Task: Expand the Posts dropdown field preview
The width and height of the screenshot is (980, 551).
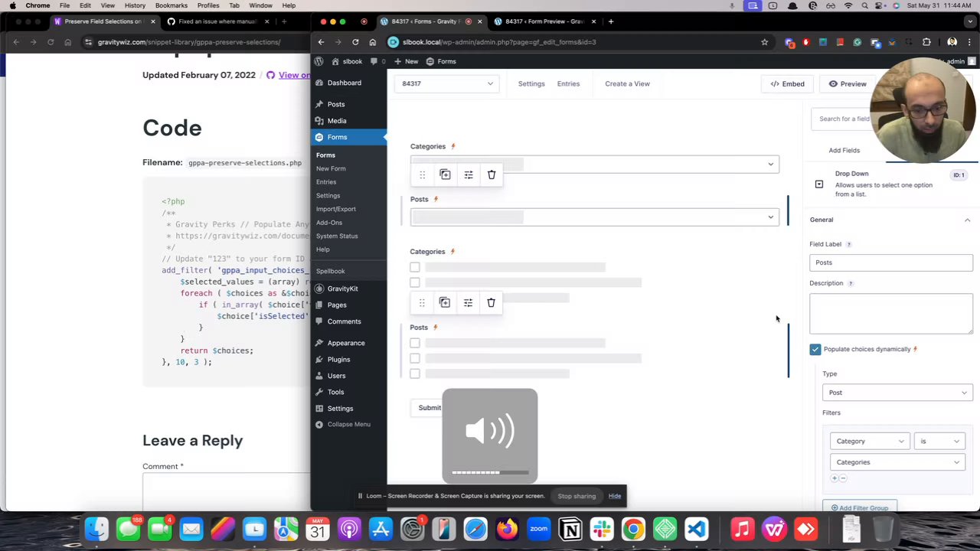Action: tap(594, 217)
